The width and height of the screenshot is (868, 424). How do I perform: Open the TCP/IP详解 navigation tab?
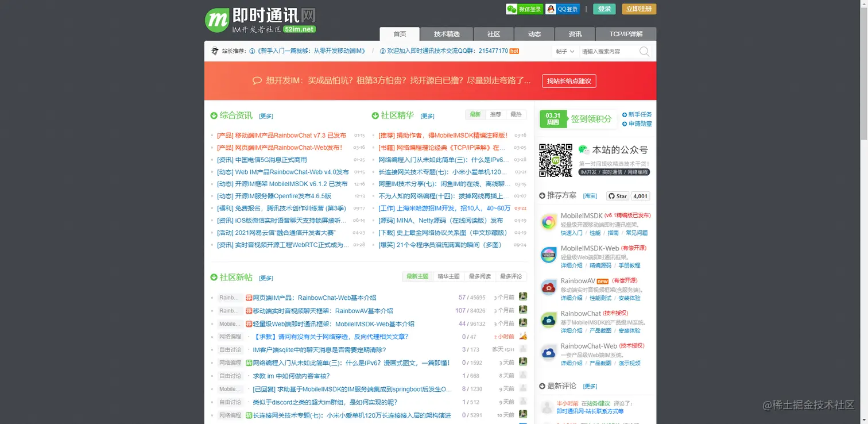(626, 34)
